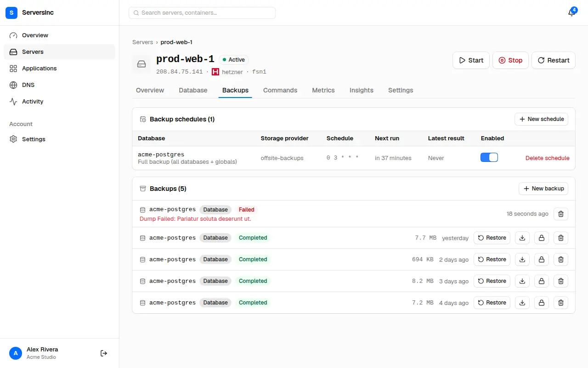Restore the 694 KB backup

coord(492,259)
